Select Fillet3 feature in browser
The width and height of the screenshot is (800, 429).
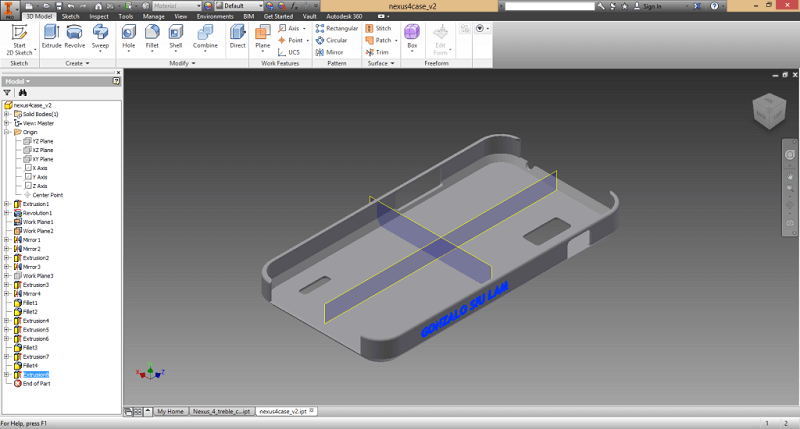30,347
